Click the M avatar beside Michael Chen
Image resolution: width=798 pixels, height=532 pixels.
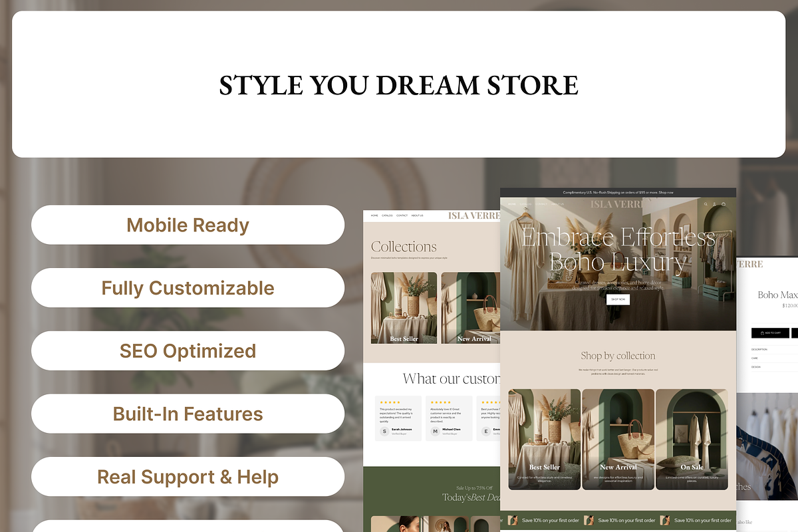pyautogui.click(x=435, y=431)
